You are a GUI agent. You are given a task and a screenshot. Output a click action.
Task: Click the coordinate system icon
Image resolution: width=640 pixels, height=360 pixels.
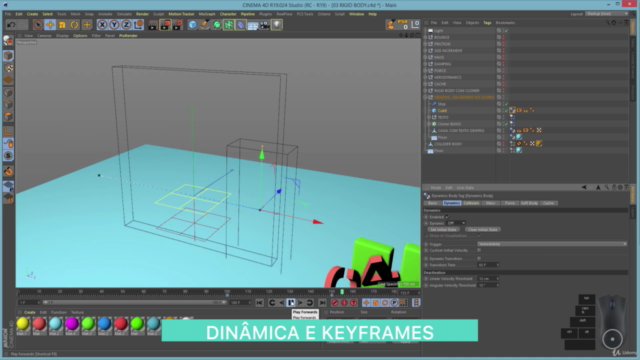click(138, 25)
